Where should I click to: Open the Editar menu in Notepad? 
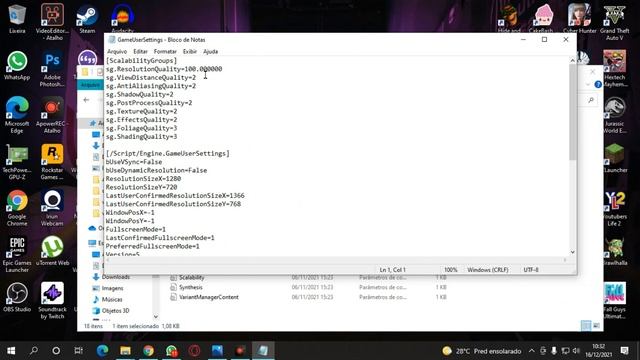tap(140, 51)
